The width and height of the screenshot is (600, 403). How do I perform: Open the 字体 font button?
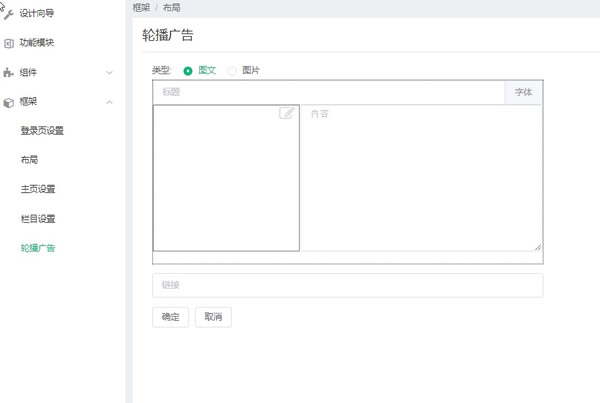coord(523,92)
